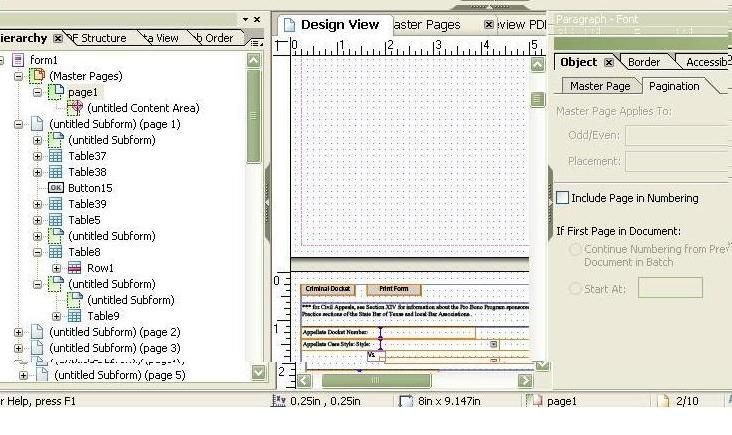Click the Criminal Docket button on canvas
Viewport: 732px width, 435px height.
click(x=328, y=289)
